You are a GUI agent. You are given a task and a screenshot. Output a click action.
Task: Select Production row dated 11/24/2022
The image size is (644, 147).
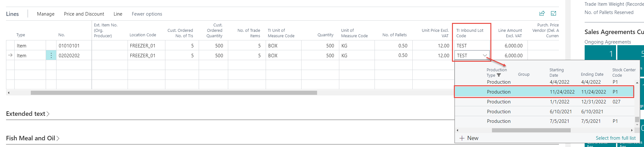coord(544,92)
